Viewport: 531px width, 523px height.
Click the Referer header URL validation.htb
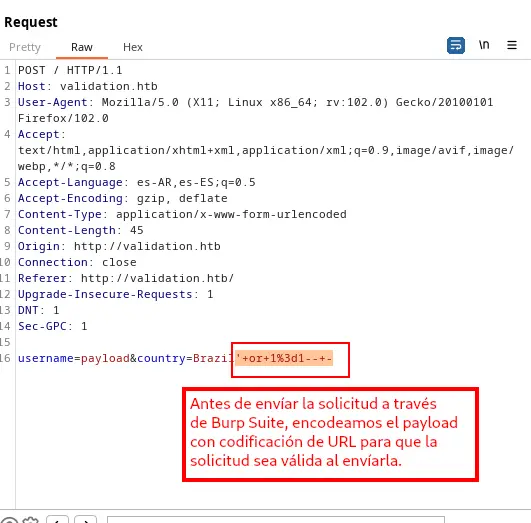(157, 278)
